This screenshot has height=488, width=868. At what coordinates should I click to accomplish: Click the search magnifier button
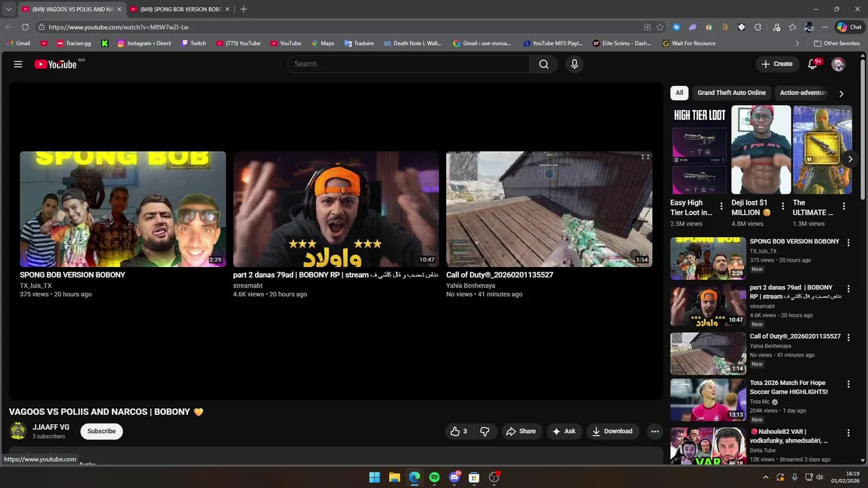[544, 64]
